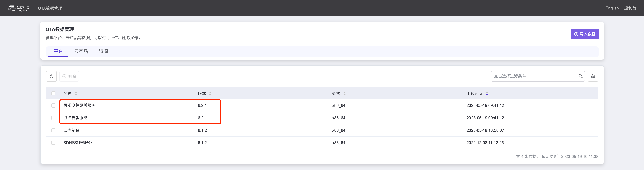Toggle the select-all header checkbox
This screenshot has height=170, width=644.
(x=53, y=93)
